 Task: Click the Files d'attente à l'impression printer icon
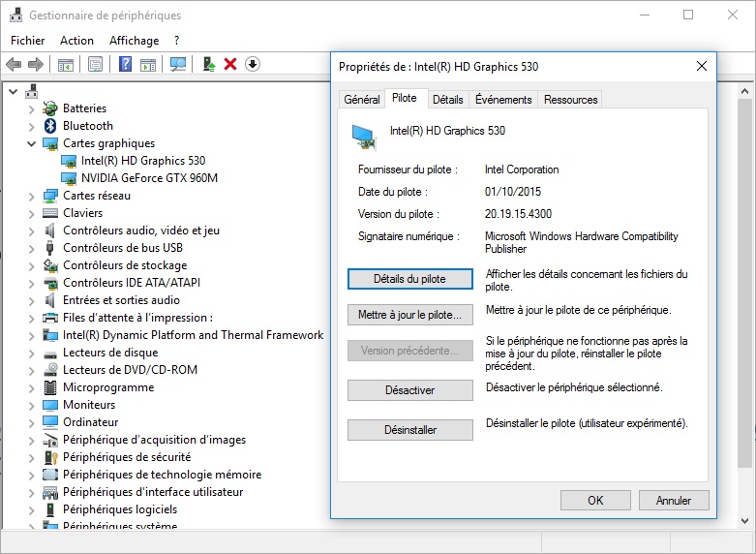click(50, 318)
